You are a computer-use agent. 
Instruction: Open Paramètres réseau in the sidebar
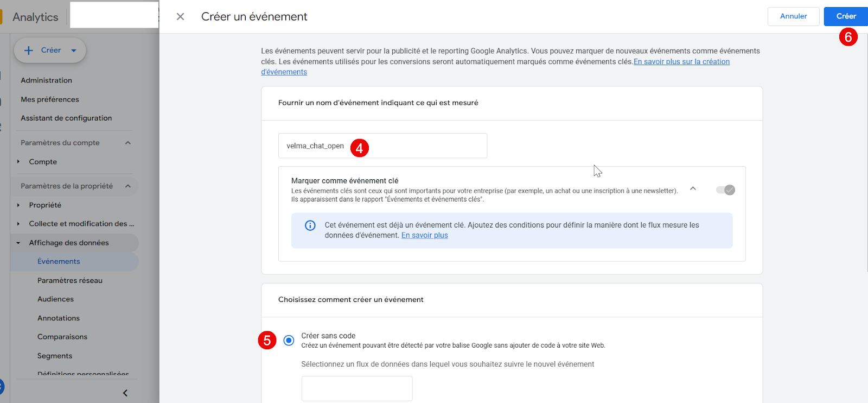tap(69, 280)
